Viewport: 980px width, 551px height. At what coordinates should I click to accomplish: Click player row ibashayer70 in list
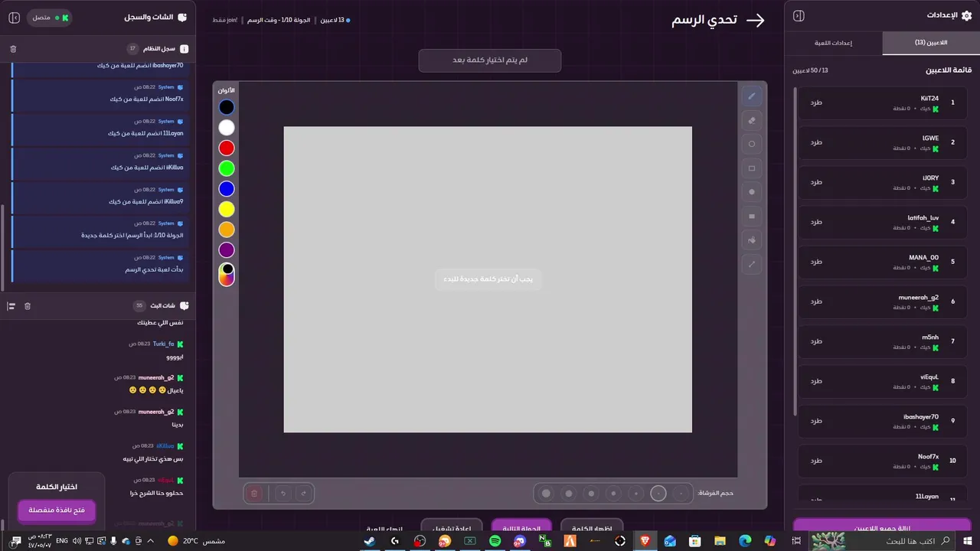883,421
